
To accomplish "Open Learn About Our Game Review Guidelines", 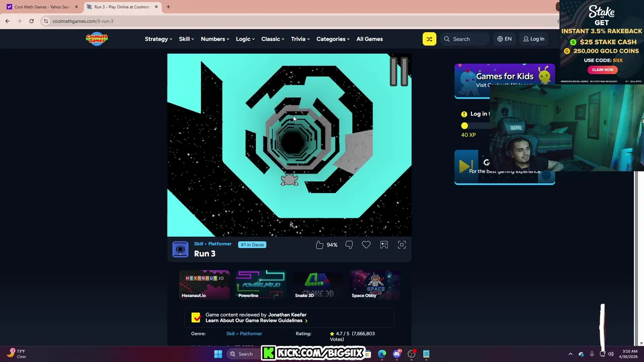I will 256,321.
